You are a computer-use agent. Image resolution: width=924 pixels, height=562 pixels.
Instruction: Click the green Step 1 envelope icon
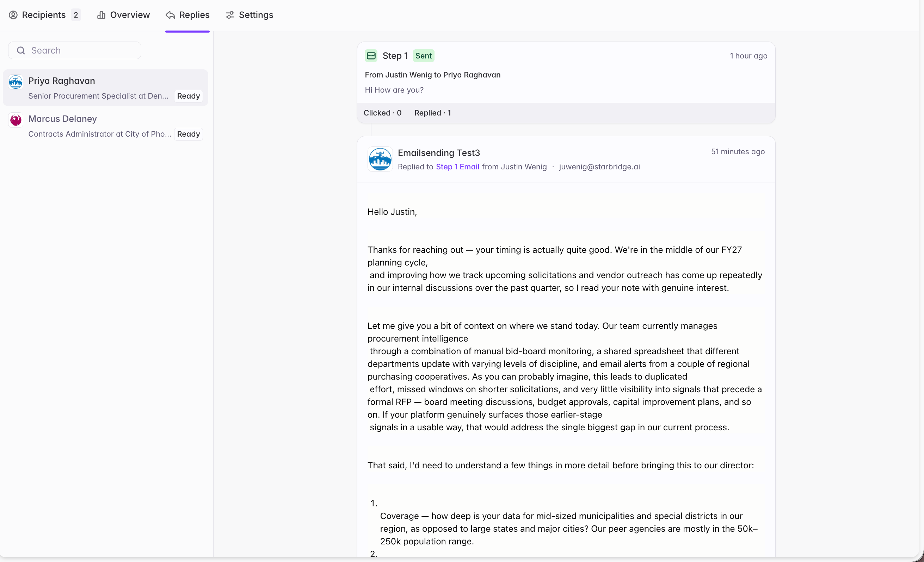point(371,56)
